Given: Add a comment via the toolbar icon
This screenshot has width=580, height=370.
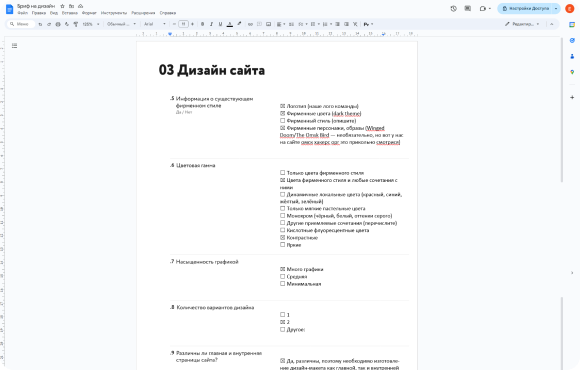Looking at the screenshot, I should [x=259, y=24].
